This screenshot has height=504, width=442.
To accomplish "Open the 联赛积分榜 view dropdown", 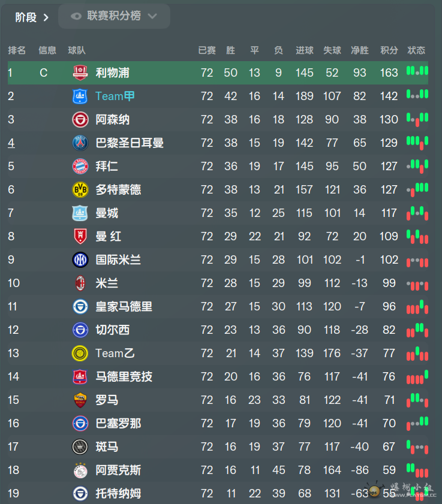I will pos(152,16).
